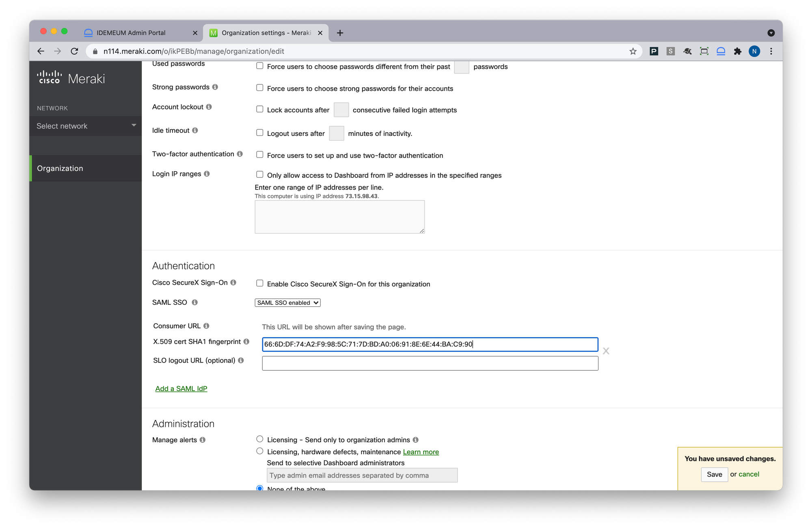Viewport: 812px width, 529px height.
Task: Open the Learn more link
Action: tap(421, 452)
